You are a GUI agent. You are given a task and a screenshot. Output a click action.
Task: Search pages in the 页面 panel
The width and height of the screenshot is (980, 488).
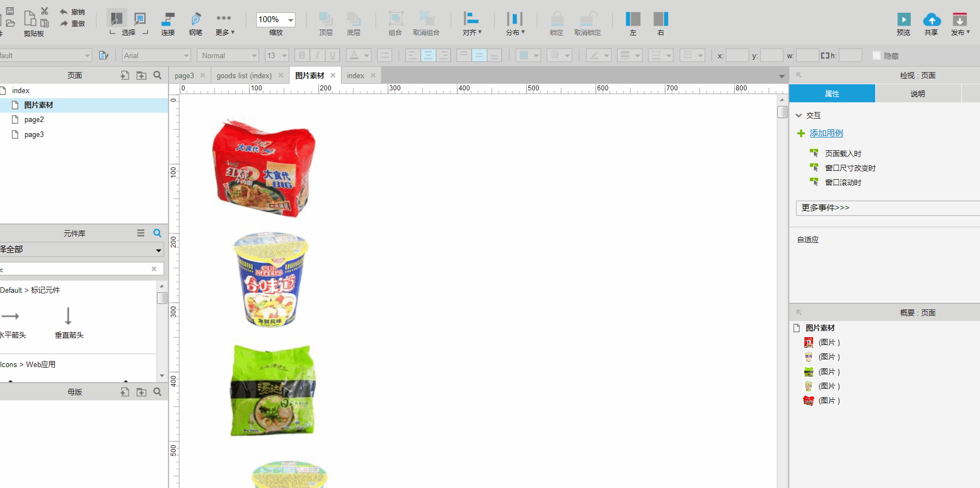pos(157,75)
